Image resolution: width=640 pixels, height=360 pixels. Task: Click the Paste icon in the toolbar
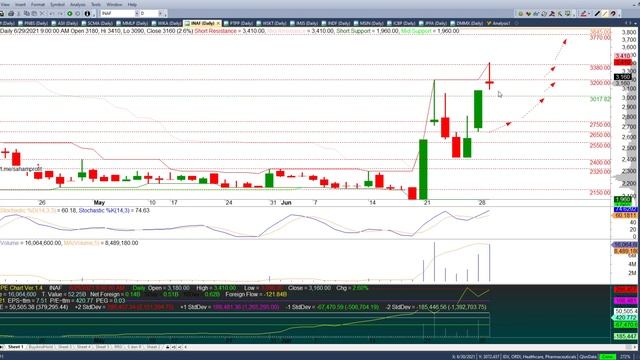[34, 13]
